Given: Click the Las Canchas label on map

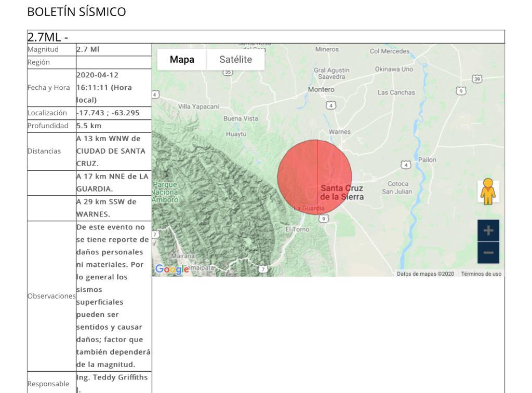Looking at the screenshot, I should 396,92.
